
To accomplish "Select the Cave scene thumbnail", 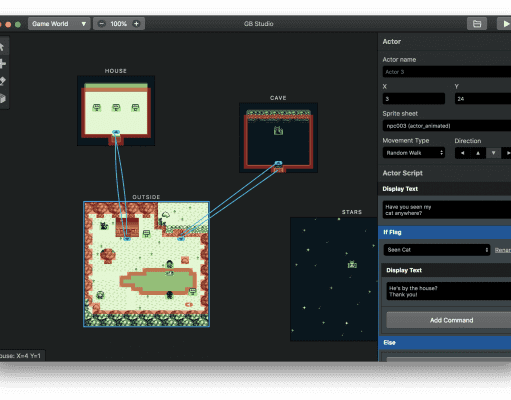I will click(x=278, y=138).
